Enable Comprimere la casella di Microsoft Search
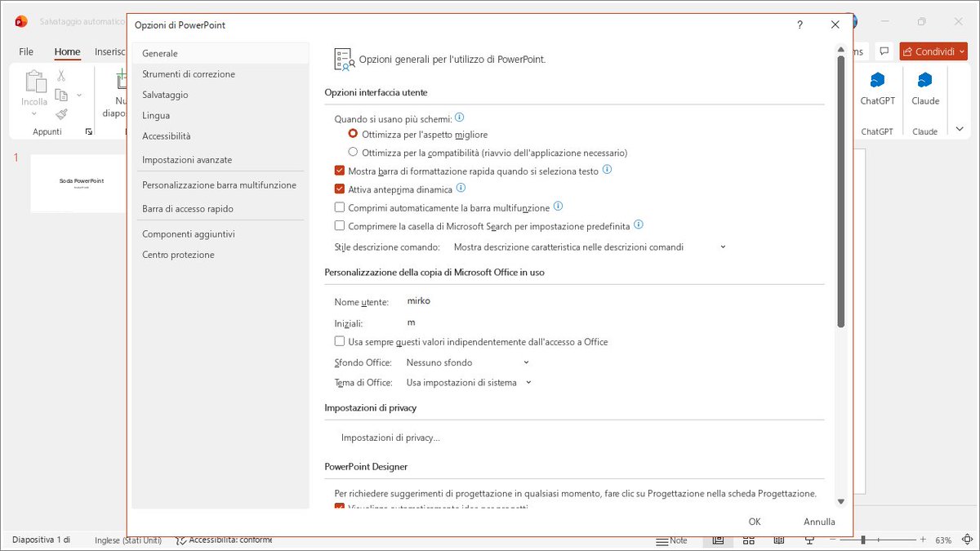 pos(340,225)
